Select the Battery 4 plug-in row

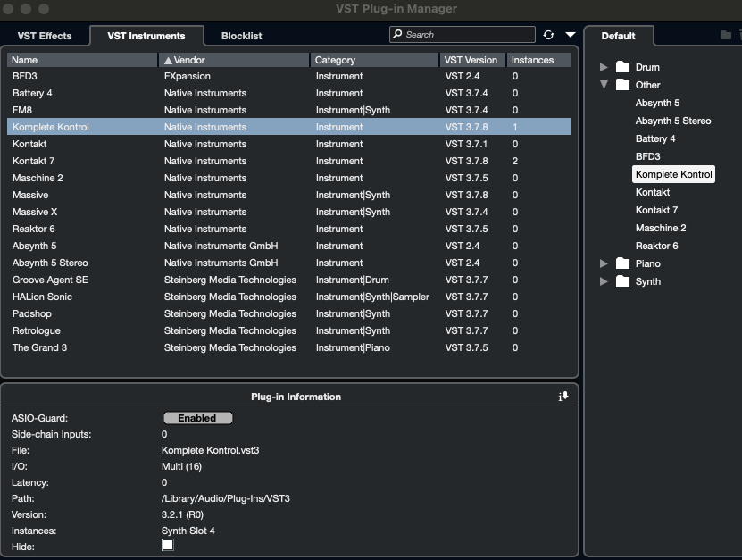click(x=289, y=93)
